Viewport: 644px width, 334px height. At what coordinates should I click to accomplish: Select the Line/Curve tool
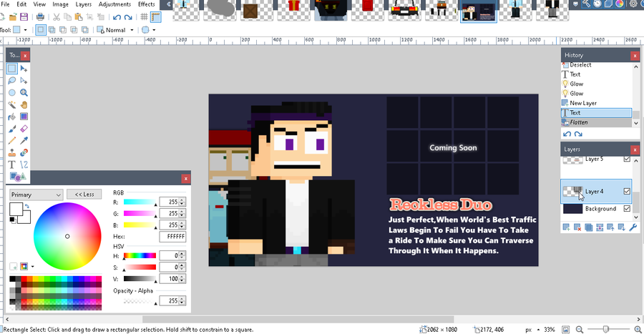[x=24, y=165]
